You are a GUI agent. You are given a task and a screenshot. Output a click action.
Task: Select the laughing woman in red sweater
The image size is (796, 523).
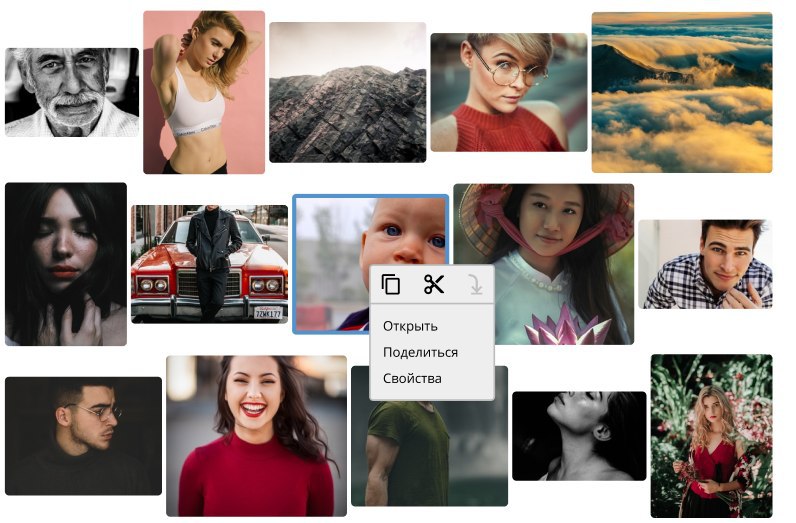pyautogui.click(x=256, y=436)
